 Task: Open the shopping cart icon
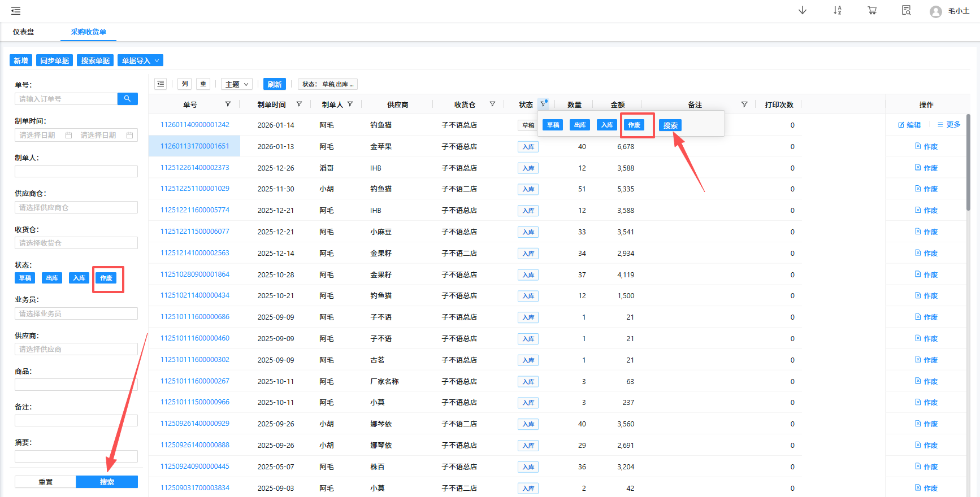pos(872,11)
